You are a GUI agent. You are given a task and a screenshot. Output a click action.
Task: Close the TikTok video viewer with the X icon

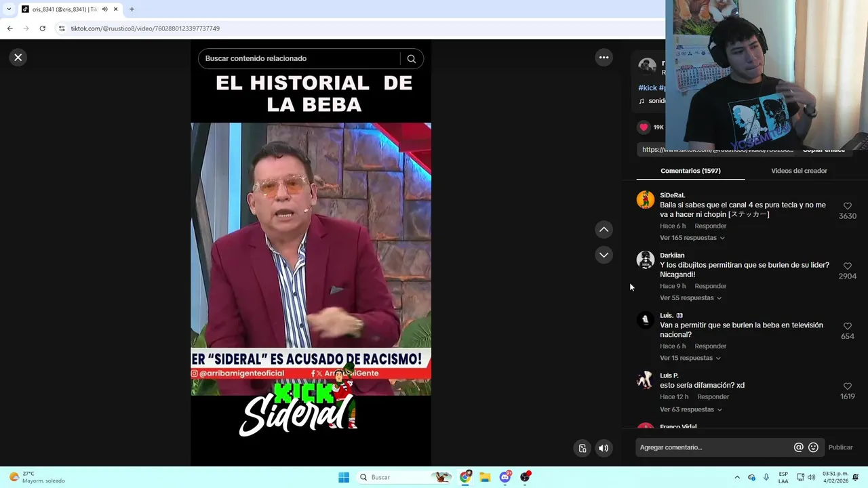coord(18,58)
